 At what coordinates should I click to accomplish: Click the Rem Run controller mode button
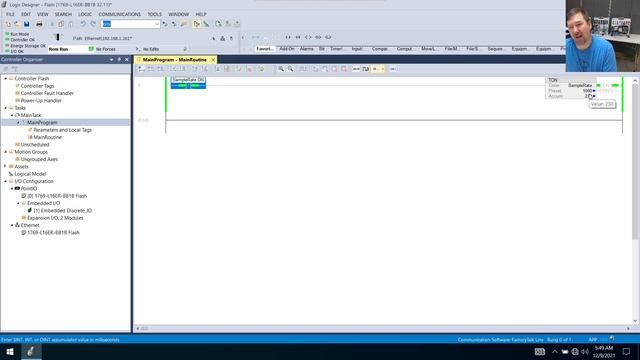(x=67, y=49)
